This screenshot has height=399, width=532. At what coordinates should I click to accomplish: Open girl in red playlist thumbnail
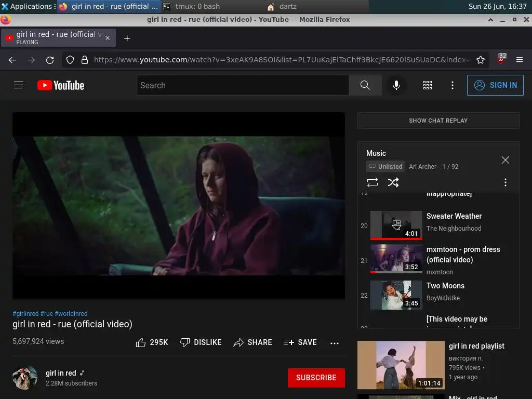pyautogui.click(x=401, y=365)
